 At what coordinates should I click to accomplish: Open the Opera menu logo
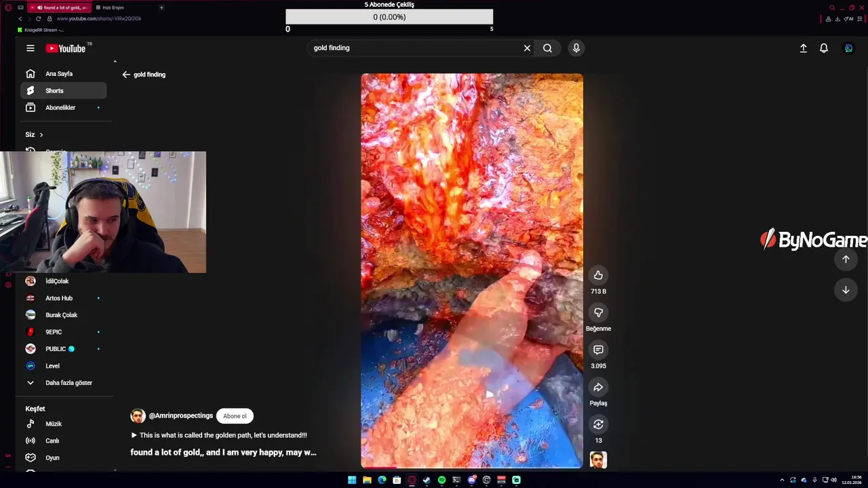point(8,7)
